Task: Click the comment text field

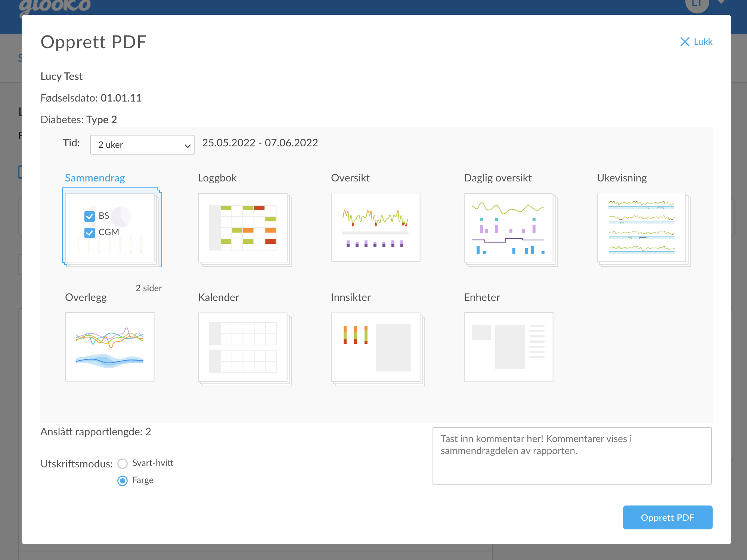Action: coord(572,456)
